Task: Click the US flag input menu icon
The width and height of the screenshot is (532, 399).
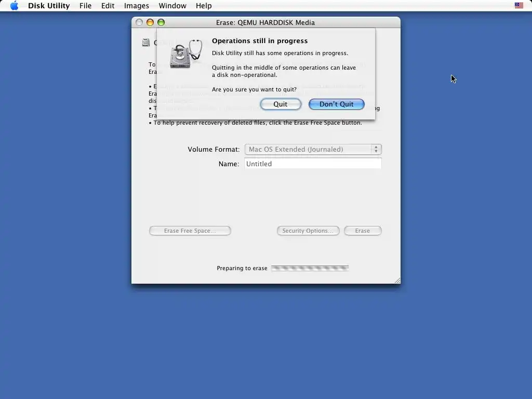Action: [x=519, y=5]
